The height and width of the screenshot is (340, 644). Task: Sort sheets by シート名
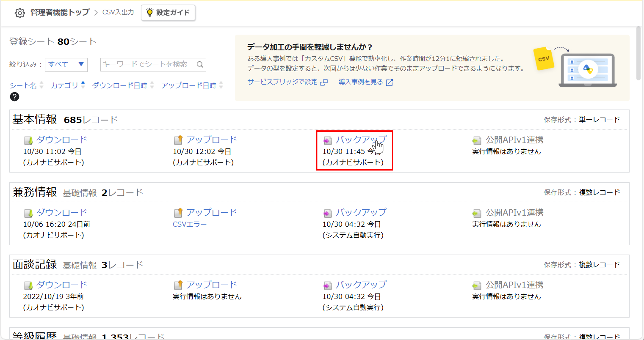click(23, 85)
